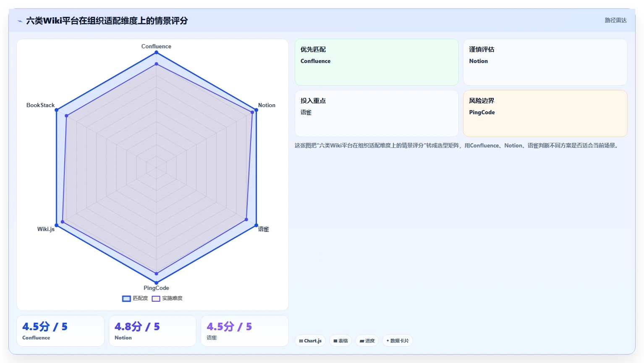This screenshot has height=363, width=644.
Task: Click outer 匹配度 point on PingCode axis
Action: [156, 283]
